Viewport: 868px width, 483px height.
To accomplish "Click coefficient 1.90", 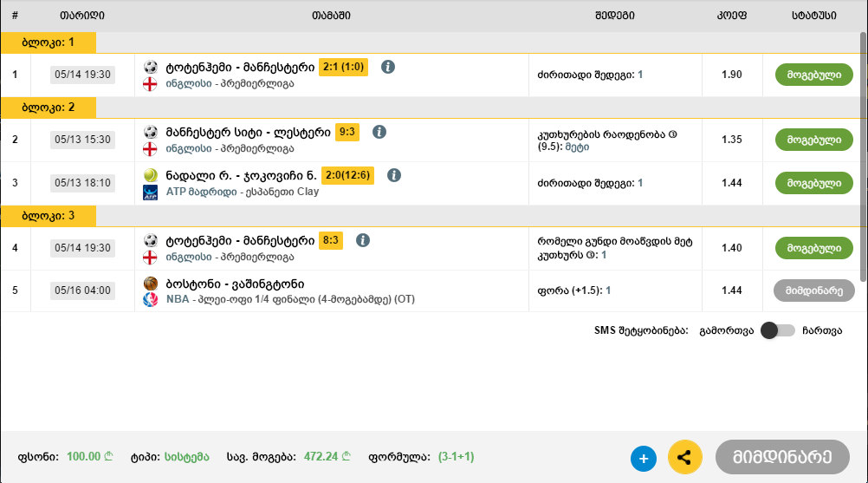I will pyautogui.click(x=731, y=75).
